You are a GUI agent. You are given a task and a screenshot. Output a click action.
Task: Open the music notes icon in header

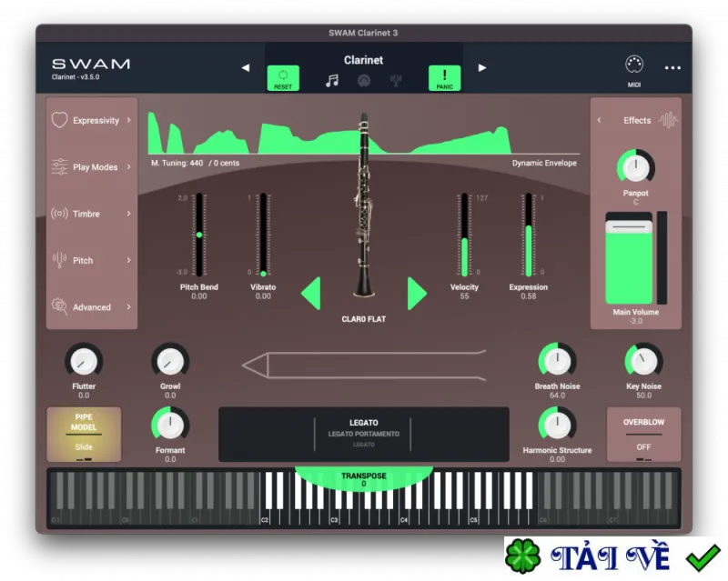[332, 81]
